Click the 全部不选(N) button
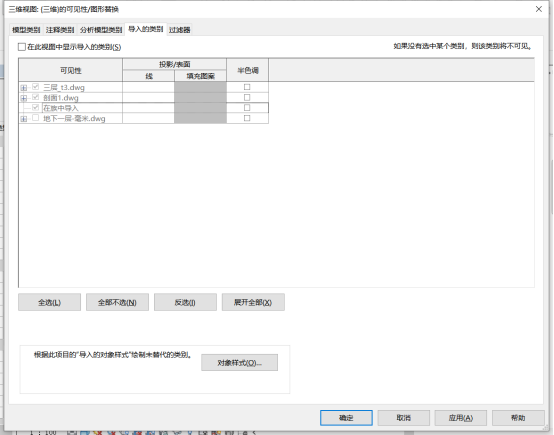The image size is (554, 435). coord(117,302)
